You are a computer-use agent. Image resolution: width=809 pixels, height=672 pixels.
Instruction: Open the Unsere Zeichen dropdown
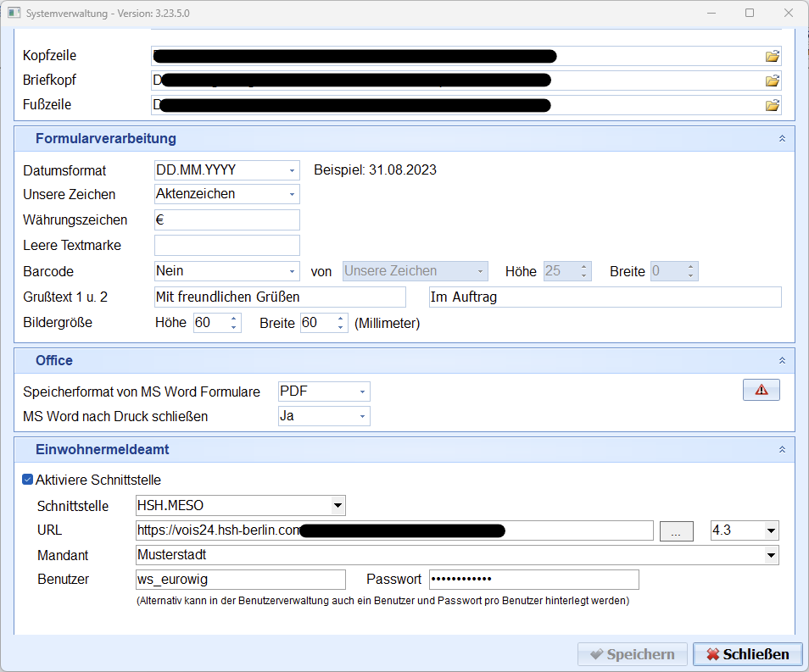coord(292,195)
